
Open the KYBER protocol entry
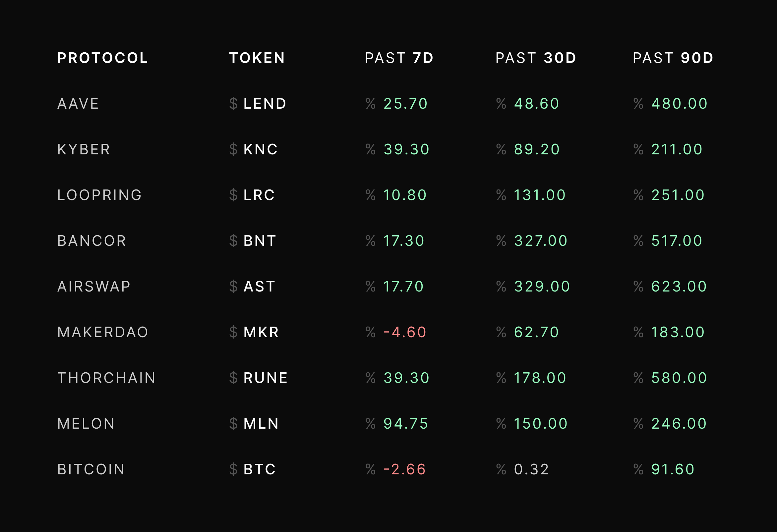click(x=84, y=149)
